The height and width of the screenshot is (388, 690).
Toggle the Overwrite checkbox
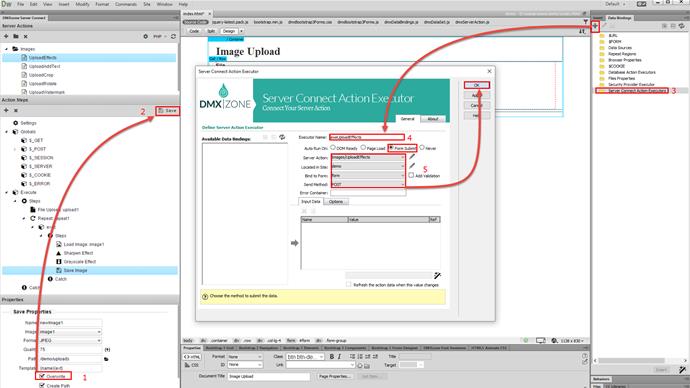pos(42,376)
